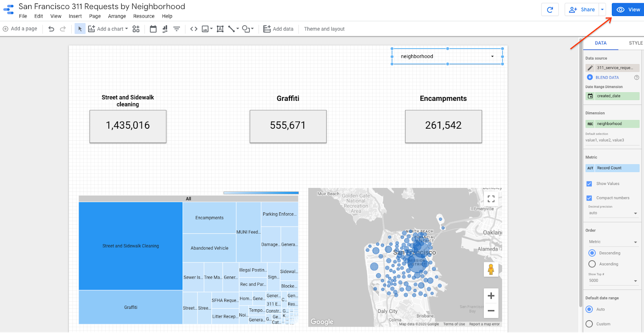Click the pencil edit data source icon
Viewport: 644px width, 333px height.
[x=590, y=68]
